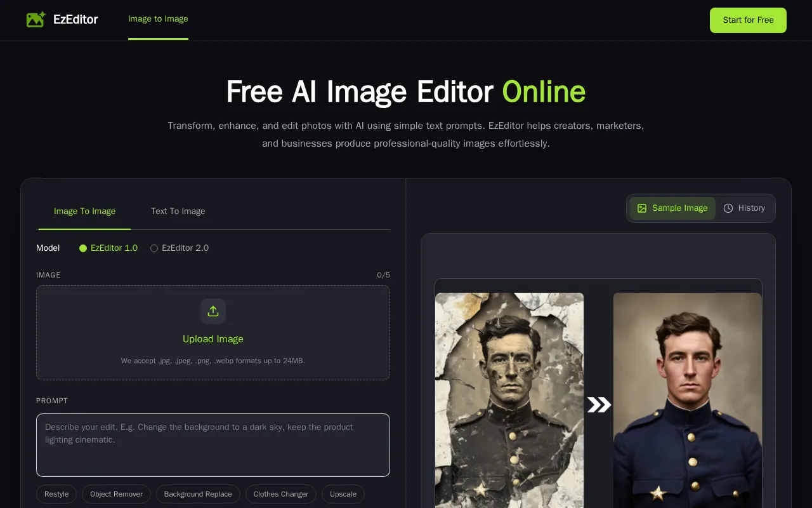Choose the Upscale preset chip
The width and height of the screenshot is (812, 508).
click(343, 494)
